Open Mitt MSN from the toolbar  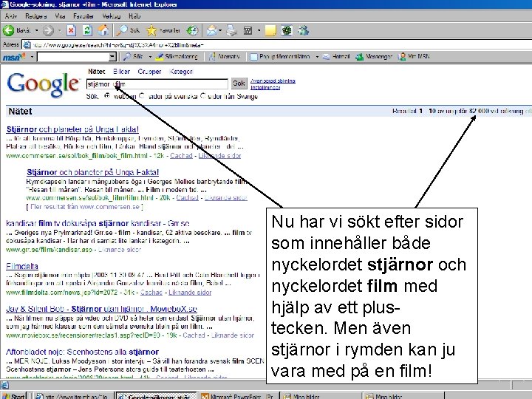click(x=414, y=57)
